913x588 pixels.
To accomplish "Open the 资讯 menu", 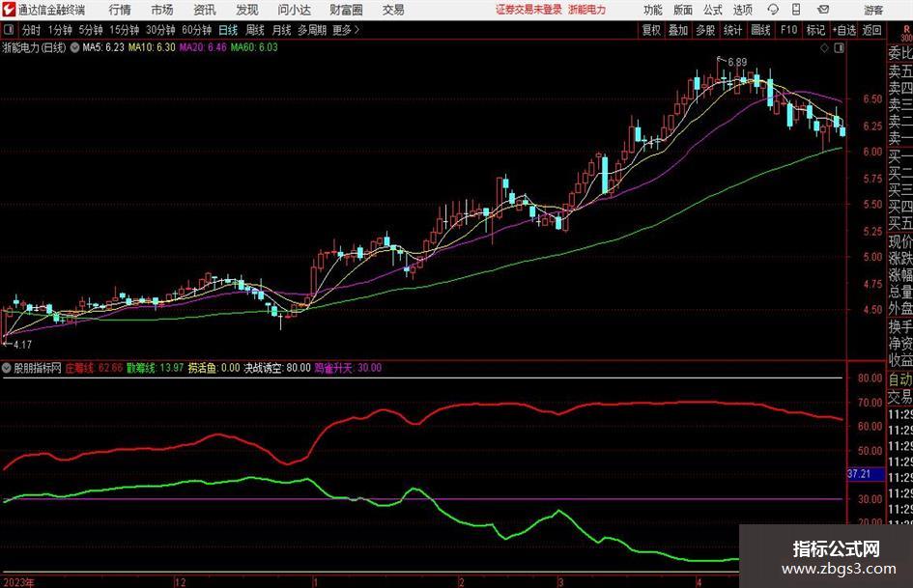I will (205, 10).
